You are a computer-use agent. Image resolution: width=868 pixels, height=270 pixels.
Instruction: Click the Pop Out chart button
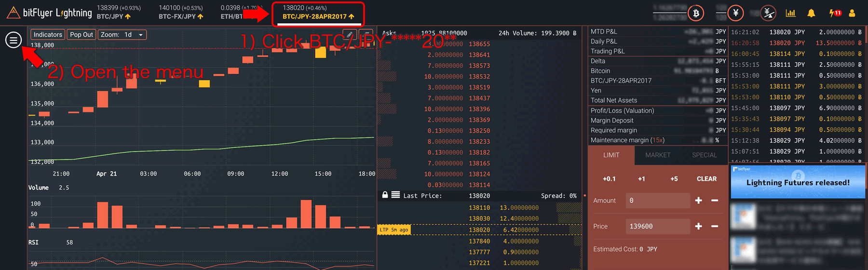point(81,35)
